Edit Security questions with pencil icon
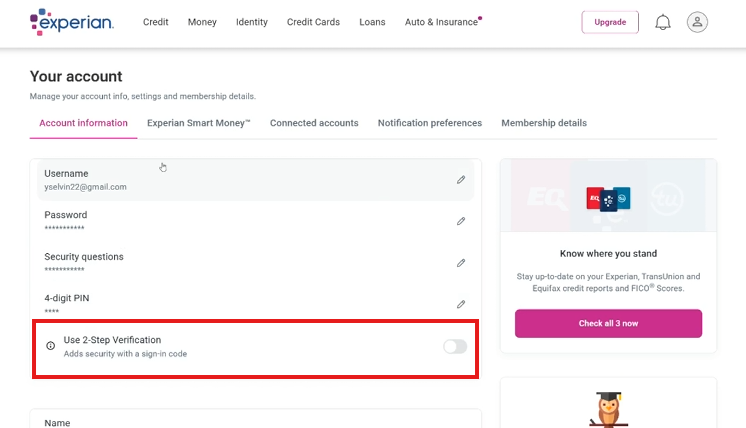 click(x=461, y=263)
